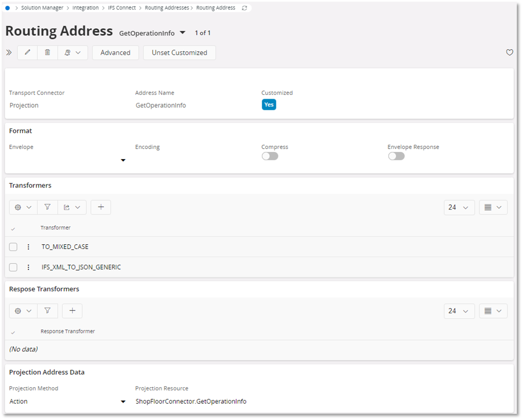This screenshot has height=420, width=523.
Task: Click the filter icon in Transformers section
Action: 47,207
